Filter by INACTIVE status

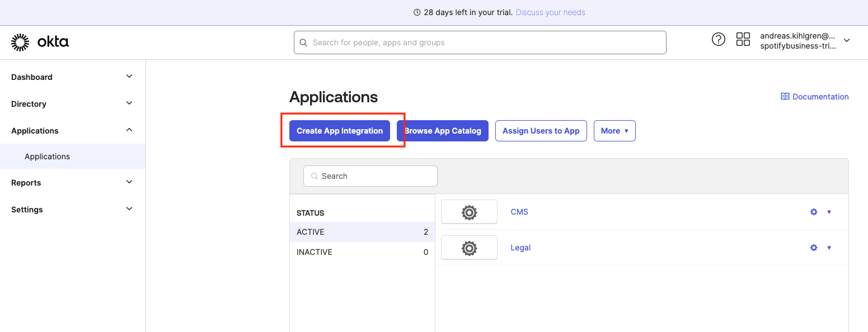[x=315, y=252]
